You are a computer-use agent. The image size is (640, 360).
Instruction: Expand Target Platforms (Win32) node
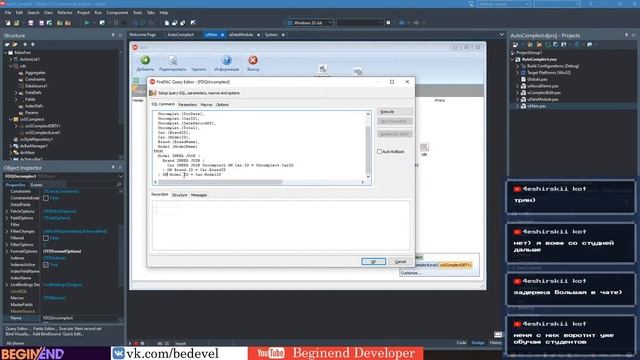[518, 73]
